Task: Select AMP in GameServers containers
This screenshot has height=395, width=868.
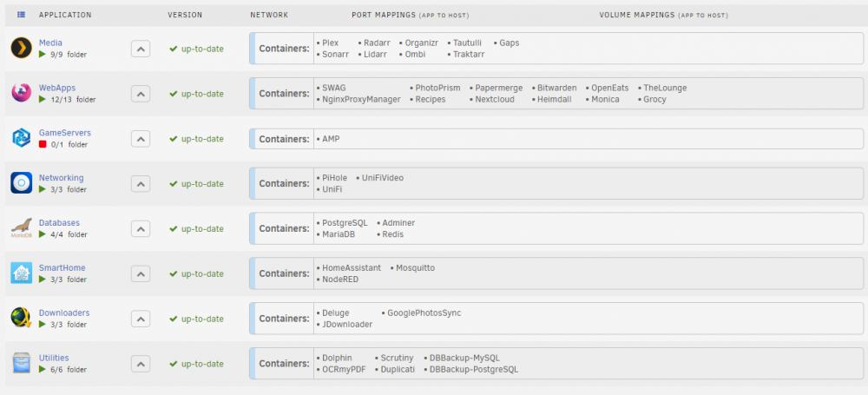Action: pos(331,139)
